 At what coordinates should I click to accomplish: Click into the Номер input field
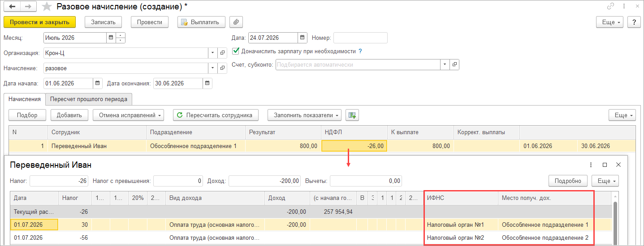pos(360,38)
